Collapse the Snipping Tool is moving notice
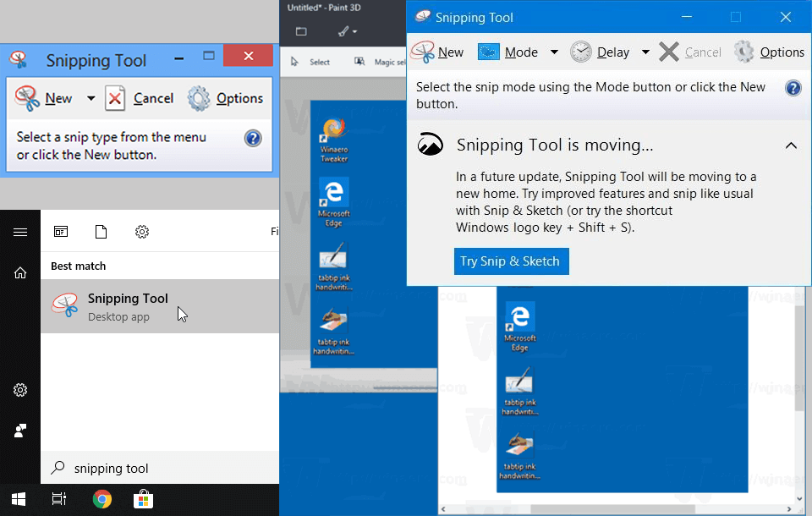 [791, 145]
